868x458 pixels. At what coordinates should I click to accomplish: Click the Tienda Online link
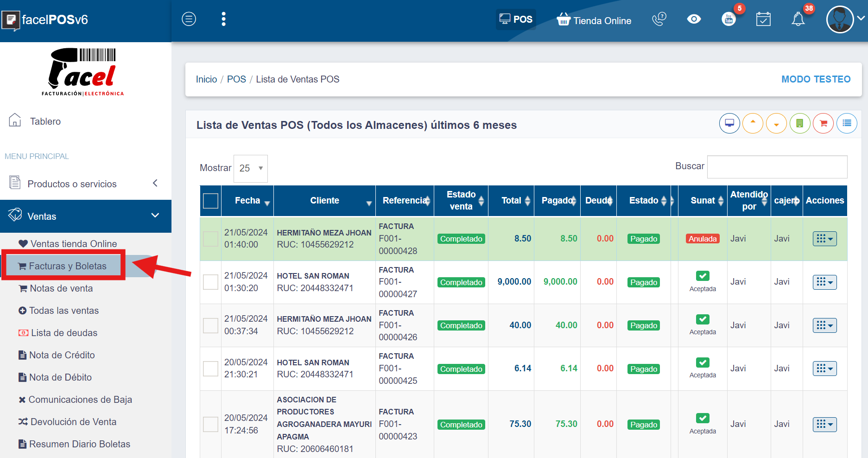click(x=594, y=20)
